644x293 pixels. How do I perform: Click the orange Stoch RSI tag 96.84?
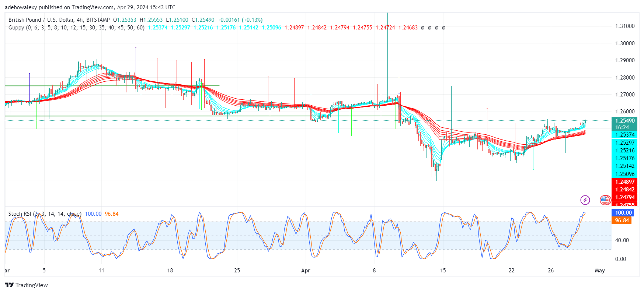pos(622,220)
